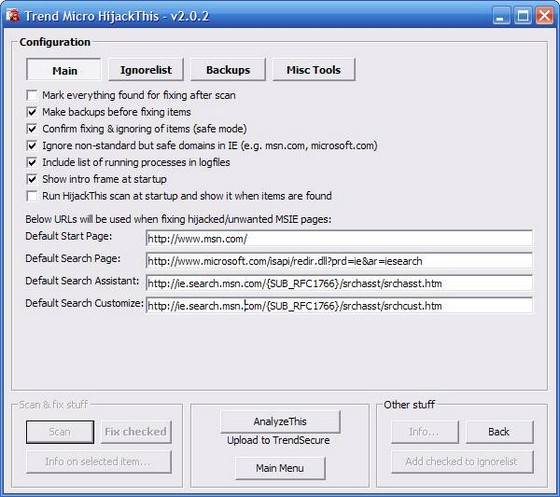Open the Backups tab
560x497 pixels.
(x=228, y=70)
